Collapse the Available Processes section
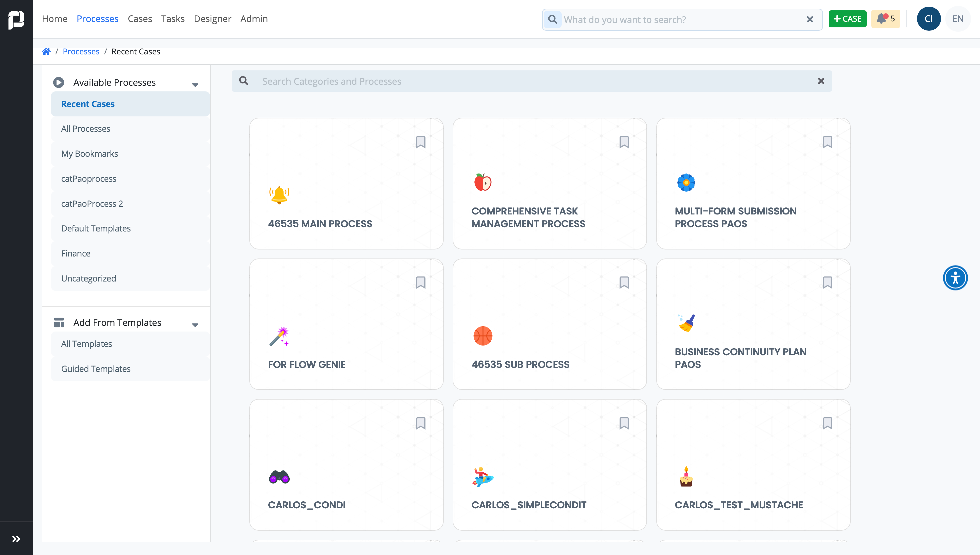The image size is (980, 555). 195,85
